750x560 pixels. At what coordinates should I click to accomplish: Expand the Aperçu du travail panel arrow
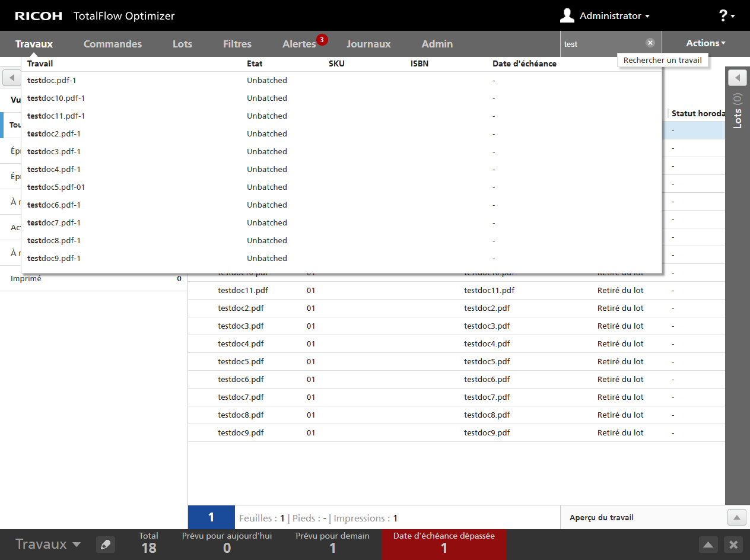[x=736, y=518]
